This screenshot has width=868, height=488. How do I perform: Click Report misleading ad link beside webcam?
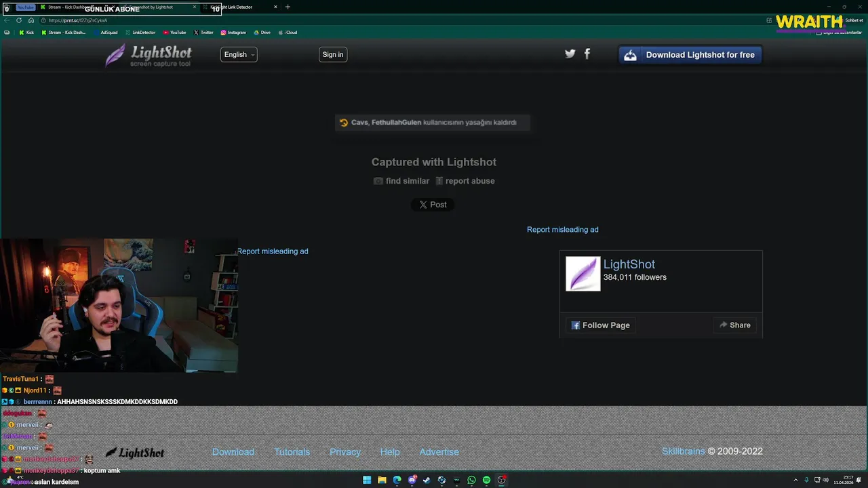point(273,251)
